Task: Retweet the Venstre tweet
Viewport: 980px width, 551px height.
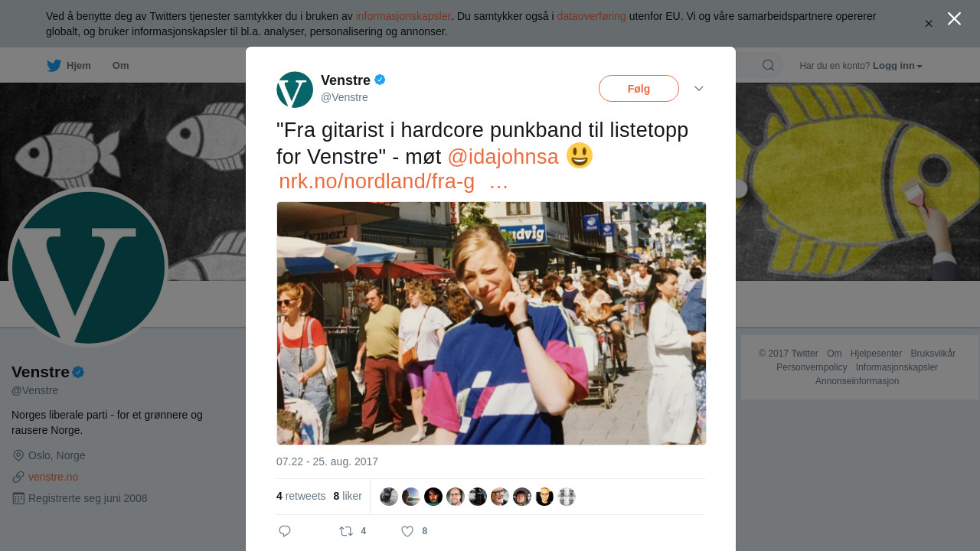Action: point(346,531)
